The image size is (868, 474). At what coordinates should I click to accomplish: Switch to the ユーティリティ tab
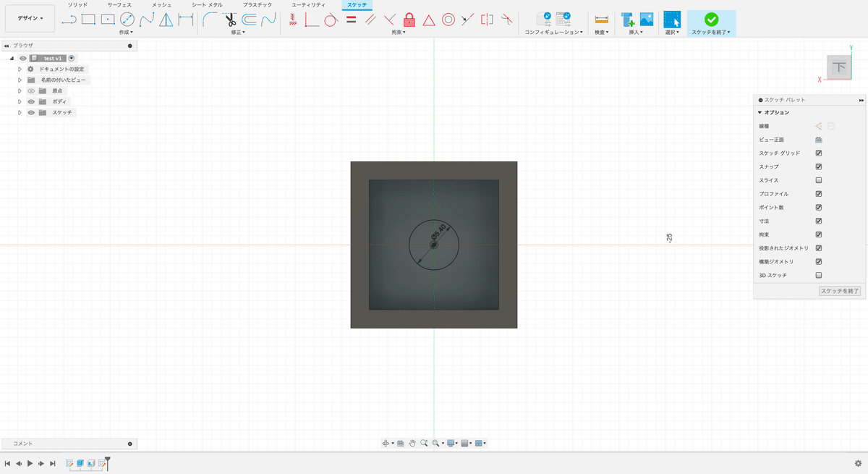coord(308,5)
